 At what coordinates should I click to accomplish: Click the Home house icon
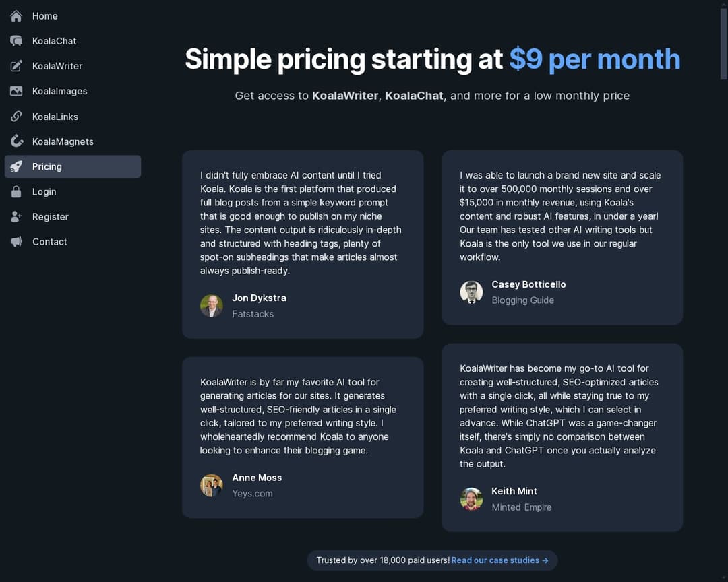(16, 15)
